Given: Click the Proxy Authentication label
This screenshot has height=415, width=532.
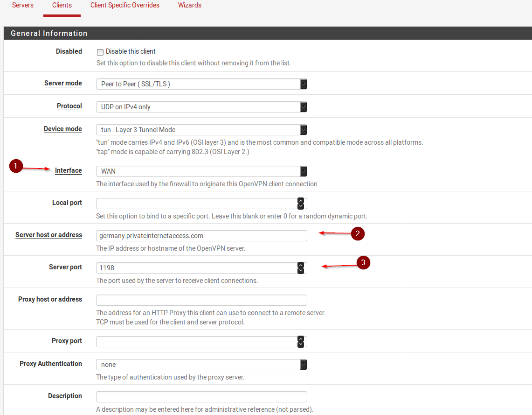Looking at the screenshot, I should [50, 364].
